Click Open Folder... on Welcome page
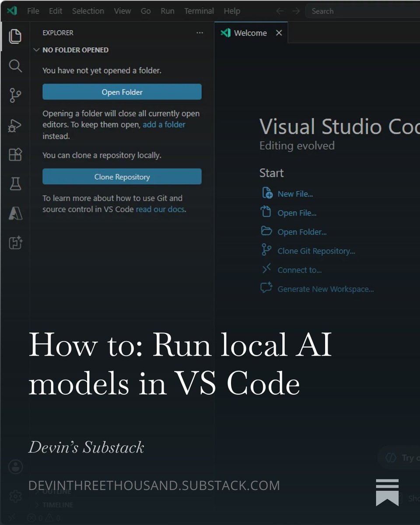The image size is (420, 525). point(302,232)
